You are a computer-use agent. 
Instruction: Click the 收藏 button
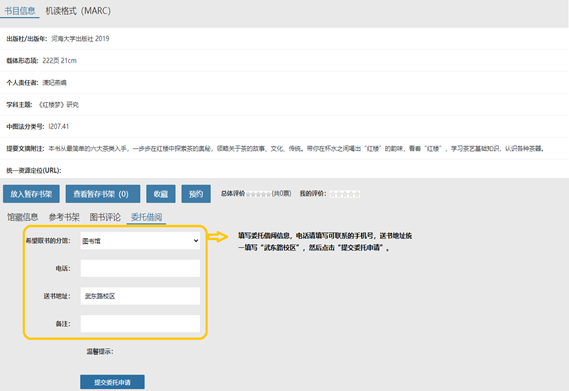[x=161, y=194]
